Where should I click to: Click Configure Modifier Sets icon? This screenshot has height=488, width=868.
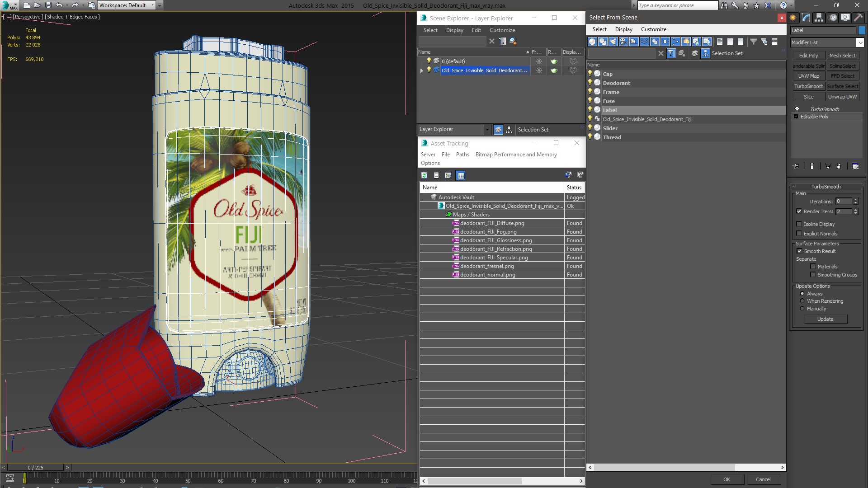coord(855,166)
